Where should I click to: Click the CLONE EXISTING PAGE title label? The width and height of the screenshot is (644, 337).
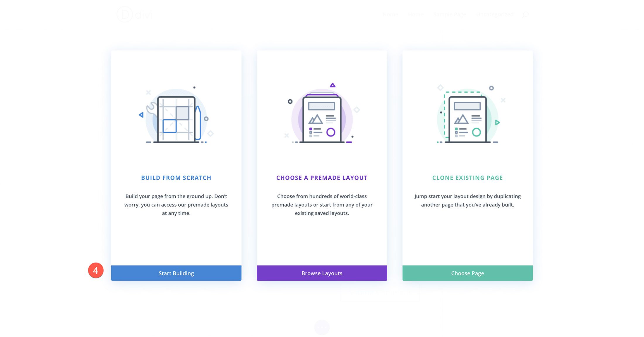tap(467, 178)
